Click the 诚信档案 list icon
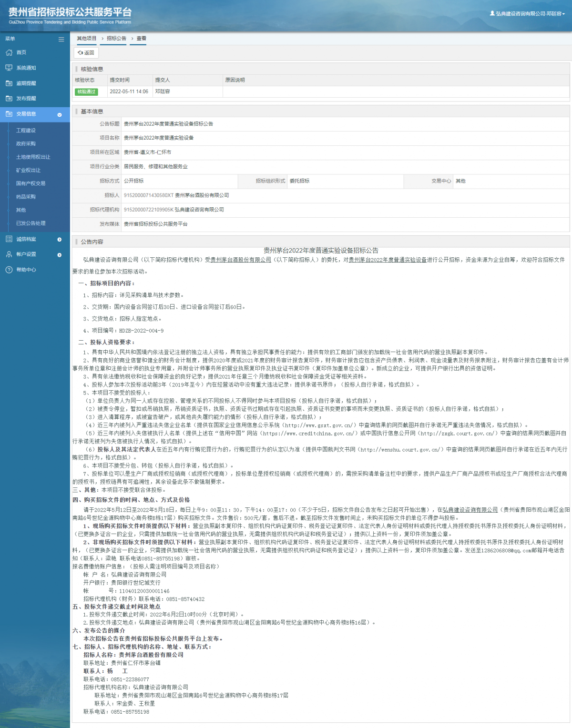572x728 pixels. click(x=9, y=239)
